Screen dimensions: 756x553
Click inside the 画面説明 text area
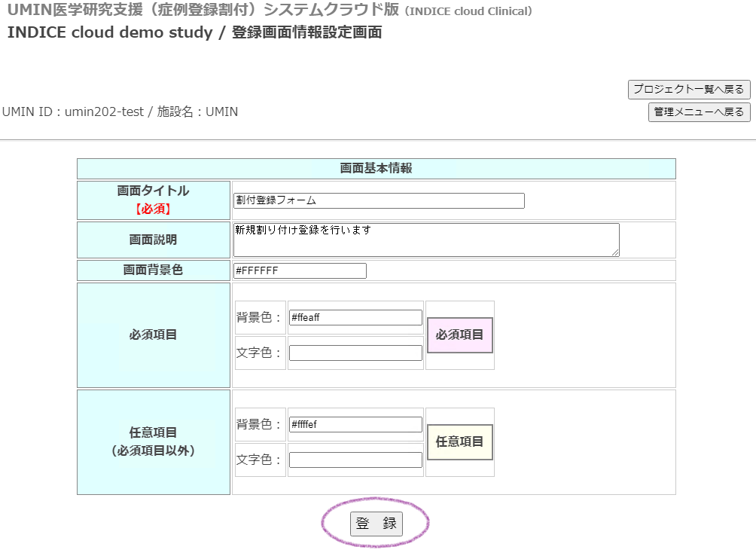425,239
